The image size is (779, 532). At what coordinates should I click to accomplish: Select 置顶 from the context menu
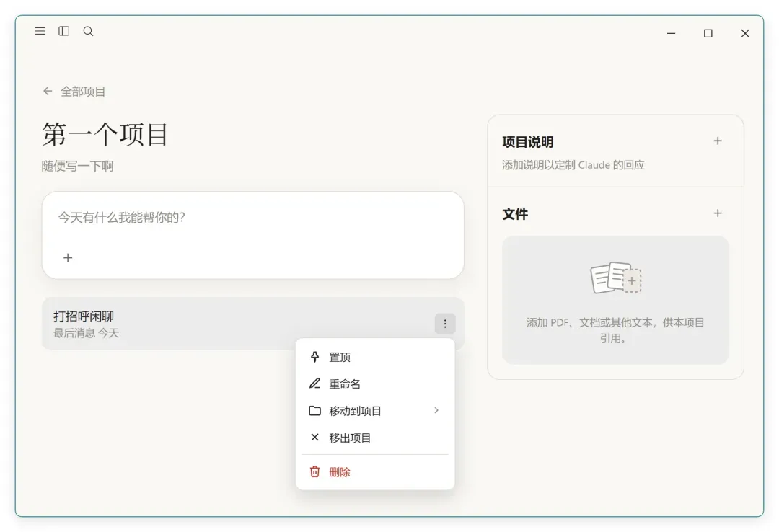(x=375, y=357)
